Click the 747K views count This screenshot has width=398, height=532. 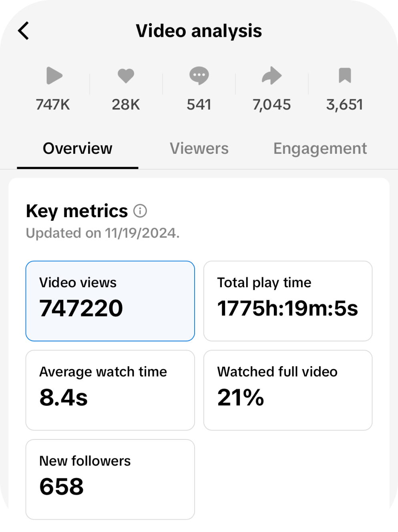coord(53,105)
